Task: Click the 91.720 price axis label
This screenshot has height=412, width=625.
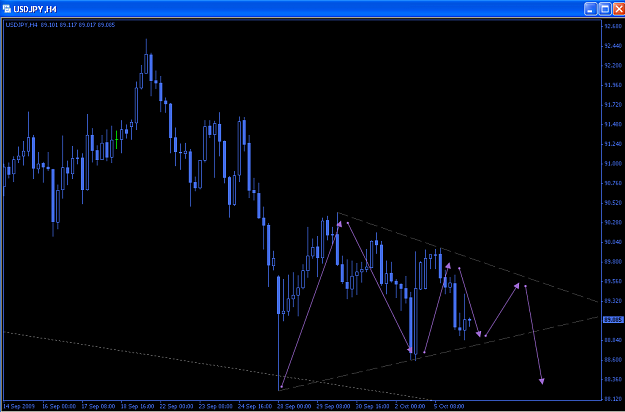Action: [613, 105]
